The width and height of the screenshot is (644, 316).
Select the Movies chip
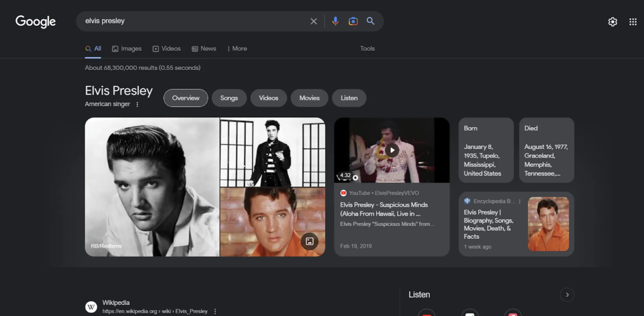coord(310,98)
